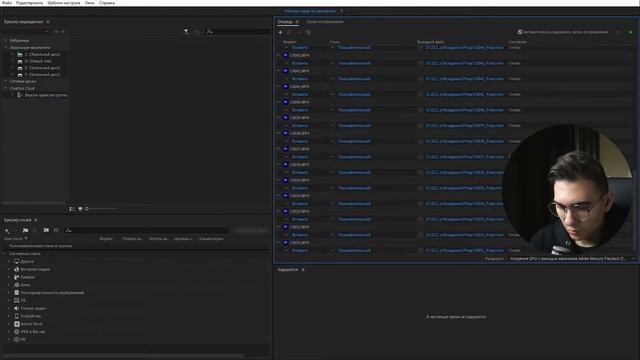Image resolution: width=640 pixels, height=360 pixels.
Task: Go back with the media browser arrow
Action: (56, 31)
